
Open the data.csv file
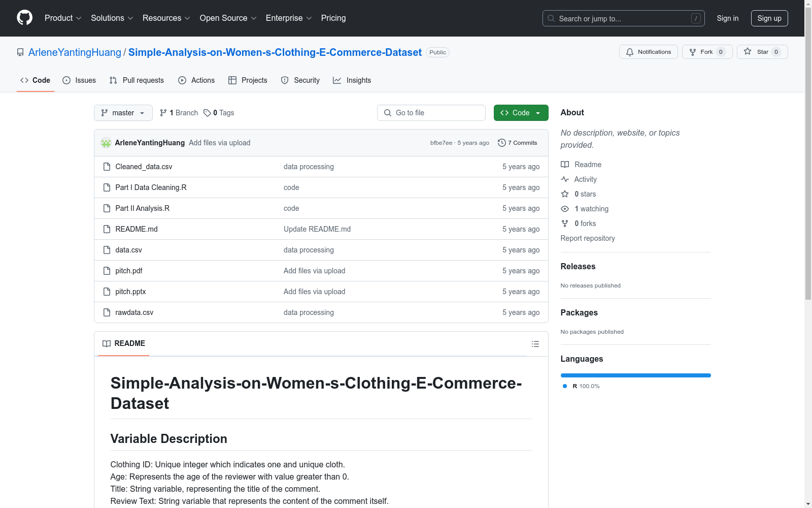128,250
